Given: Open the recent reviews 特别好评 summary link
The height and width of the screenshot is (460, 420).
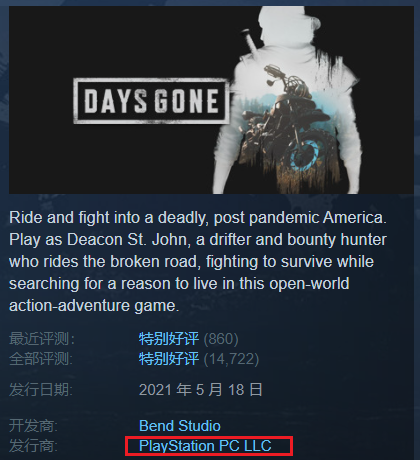Looking at the screenshot, I should pyautogui.click(x=169, y=339).
